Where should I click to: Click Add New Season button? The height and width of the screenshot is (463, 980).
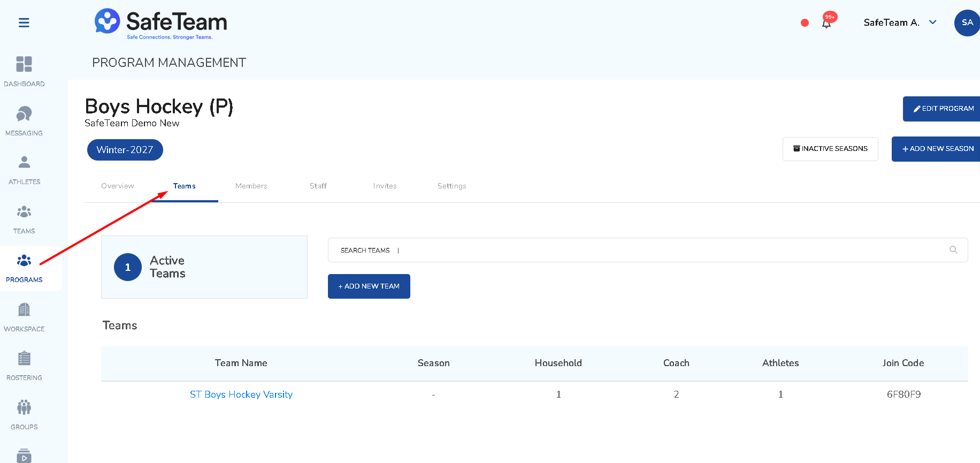coord(936,149)
